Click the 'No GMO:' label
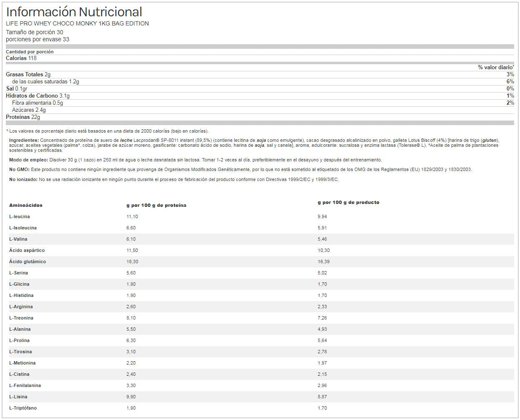The image size is (520, 420). [x=19, y=169]
